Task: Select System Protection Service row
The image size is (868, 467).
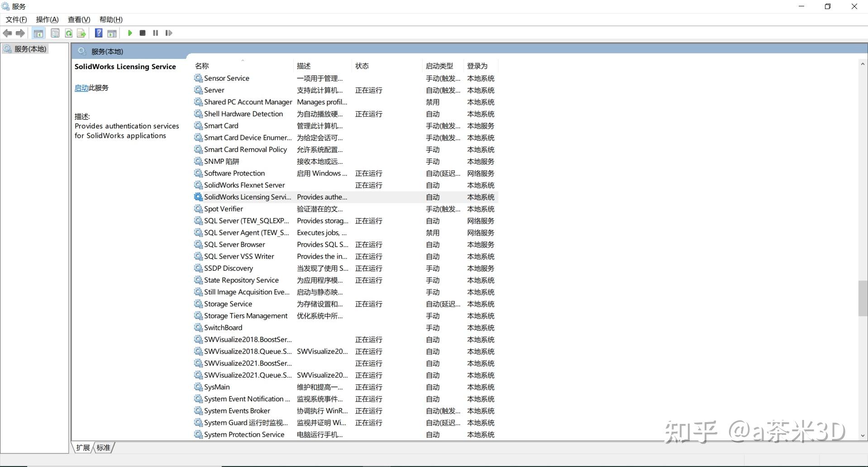Action: 346,434
